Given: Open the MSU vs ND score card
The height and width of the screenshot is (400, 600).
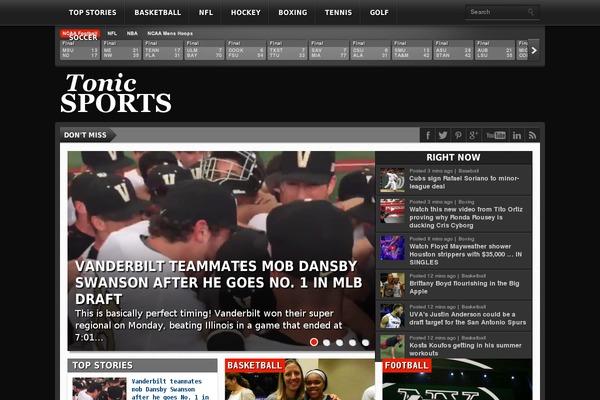Looking at the screenshot, I should click(x=80, y=50).
